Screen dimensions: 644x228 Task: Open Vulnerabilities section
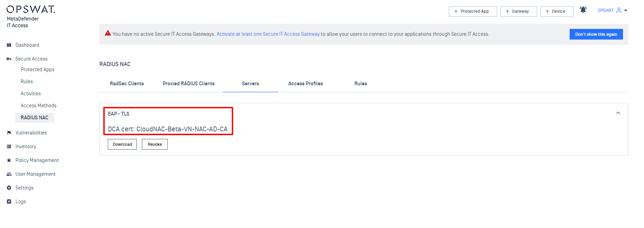(31, 133)
